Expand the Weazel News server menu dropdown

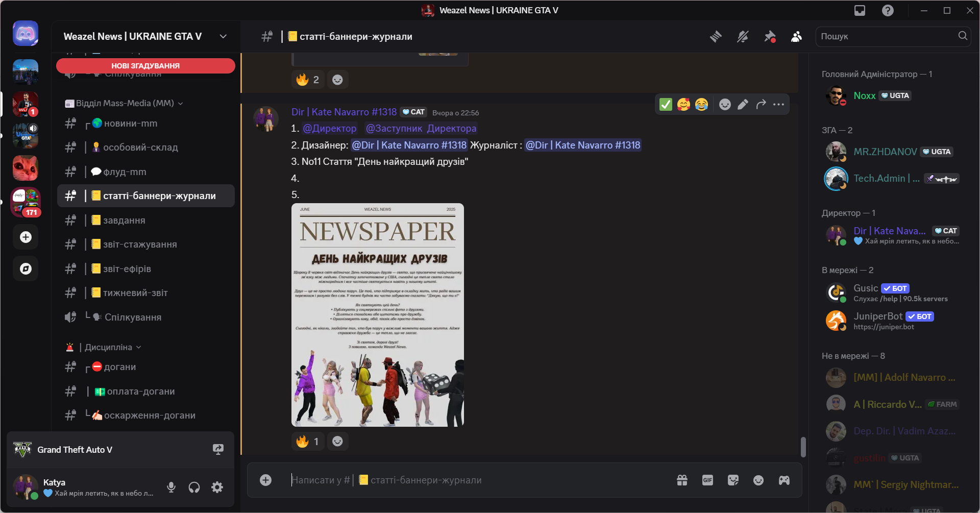223,36
